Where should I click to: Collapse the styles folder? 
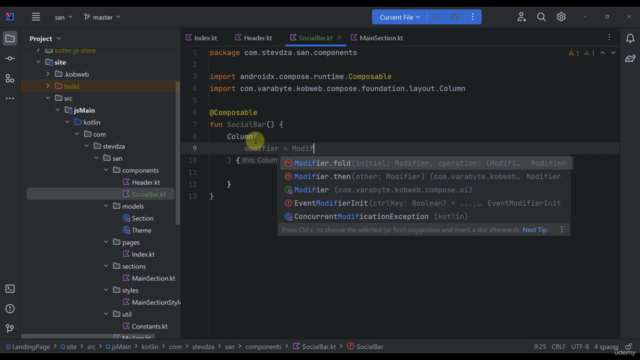(106, 290)
